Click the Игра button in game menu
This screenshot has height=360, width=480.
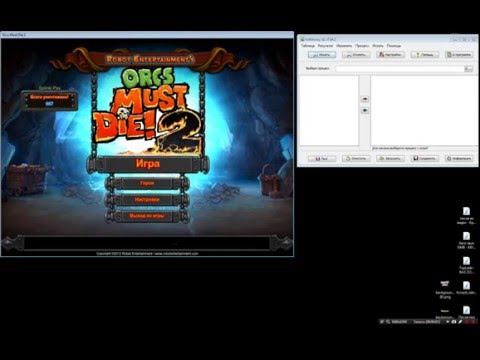pyautogui.click(x=148, y=164)
